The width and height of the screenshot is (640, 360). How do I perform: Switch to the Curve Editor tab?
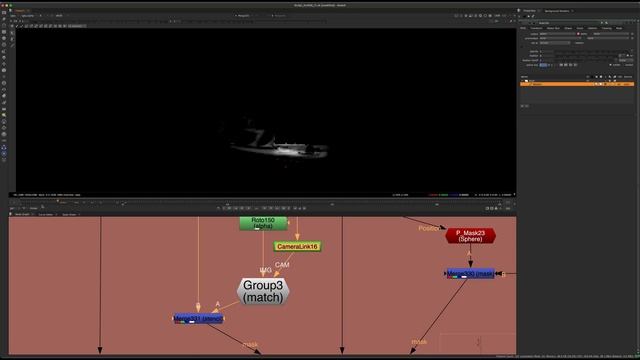click(46, 214)
